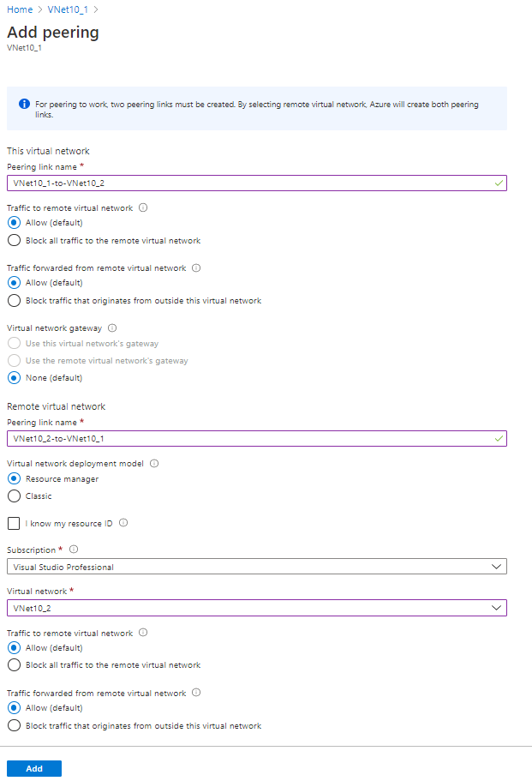Screen dimensions: 532x781
Task: Go to Home in the breadcrumb
Action: (x=20, y=9)
